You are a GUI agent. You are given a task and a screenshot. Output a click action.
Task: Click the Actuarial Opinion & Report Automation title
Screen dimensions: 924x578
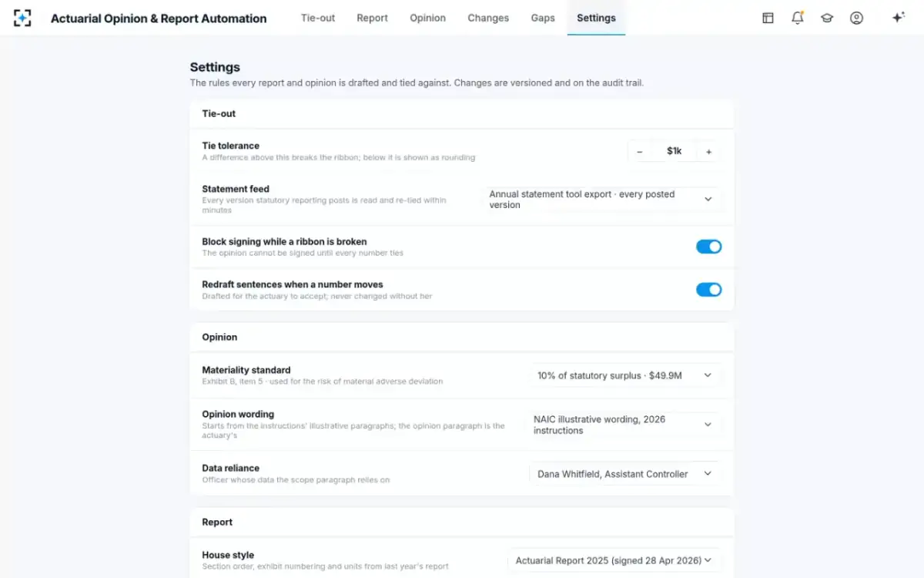coord(159,18)
